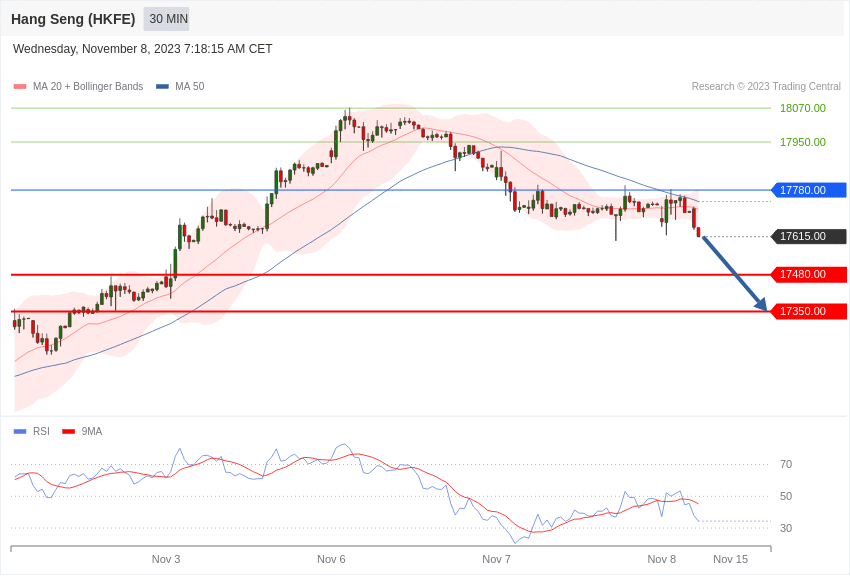Click the Nov 3 date axis label

(166, 559)
